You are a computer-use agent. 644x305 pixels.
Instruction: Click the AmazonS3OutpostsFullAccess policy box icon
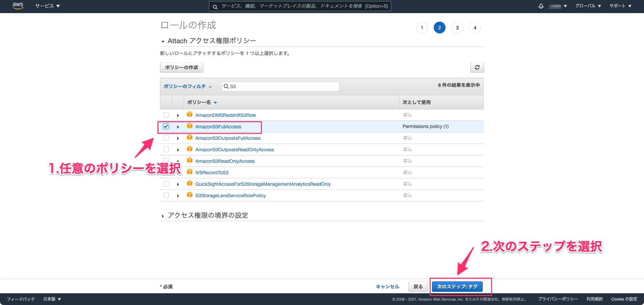pos(190,137)
